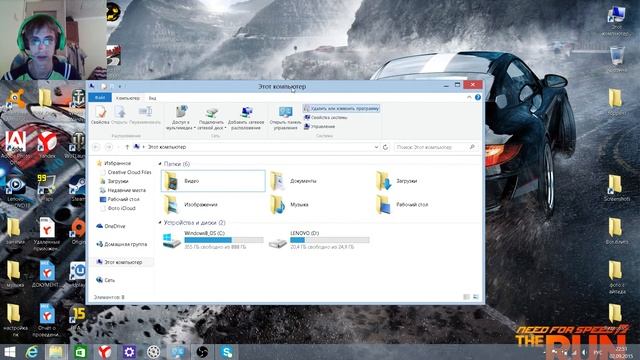
Task: Click the search Этот компьютер field
Action: [x=436, y=147]
